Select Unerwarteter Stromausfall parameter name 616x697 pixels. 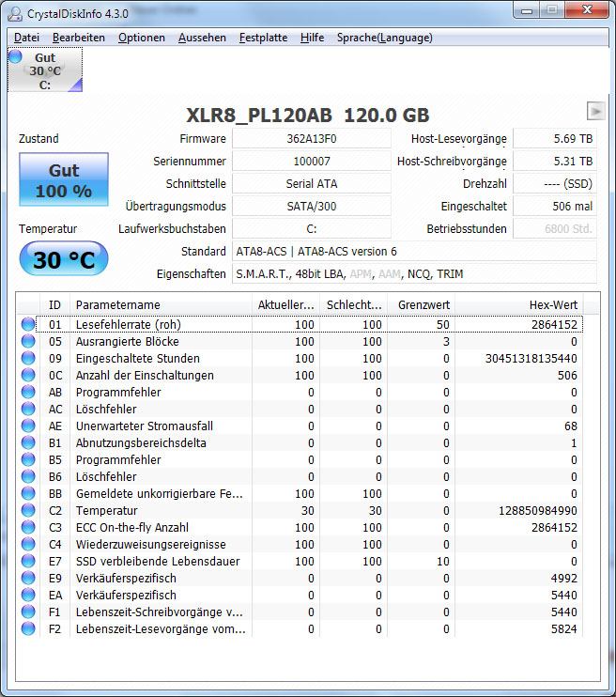[144, 426]
